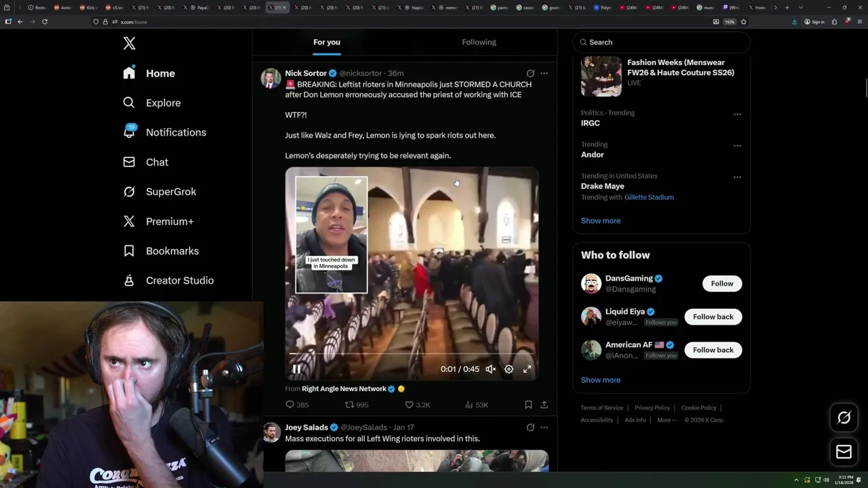868x488 pixels.
Task: Follow back American AF
Action: [x=713, y=350]
